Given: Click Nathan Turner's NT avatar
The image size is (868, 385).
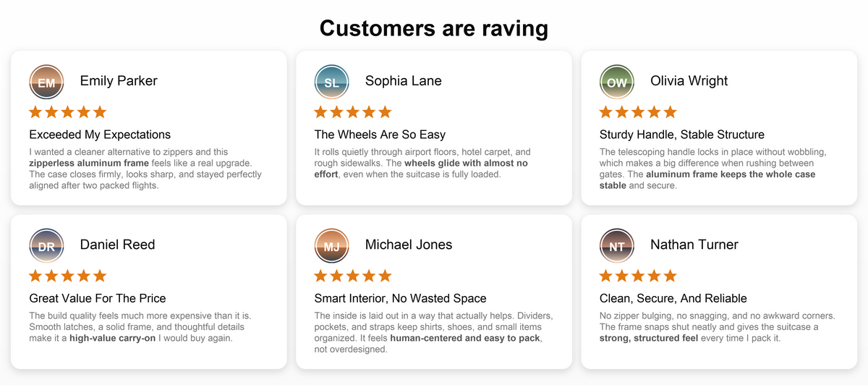Looking at the screenshot, I should (617, 245).
